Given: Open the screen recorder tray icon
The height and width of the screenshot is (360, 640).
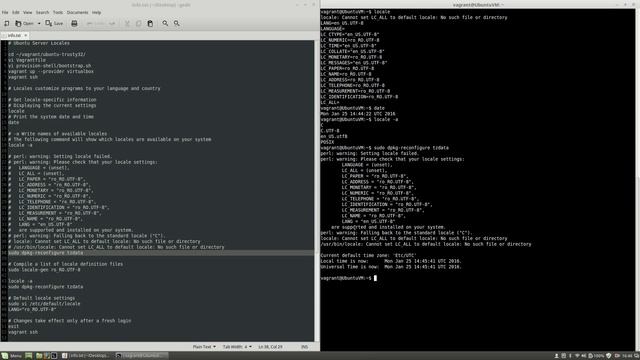Looking at the screenshot, I should point(617,356).
